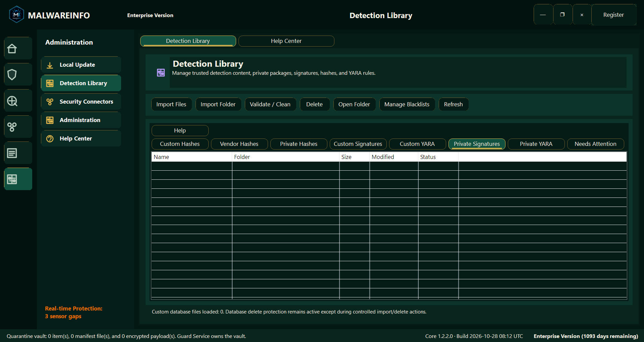Open the reports list icon in rail

click(x=18, y=153)
